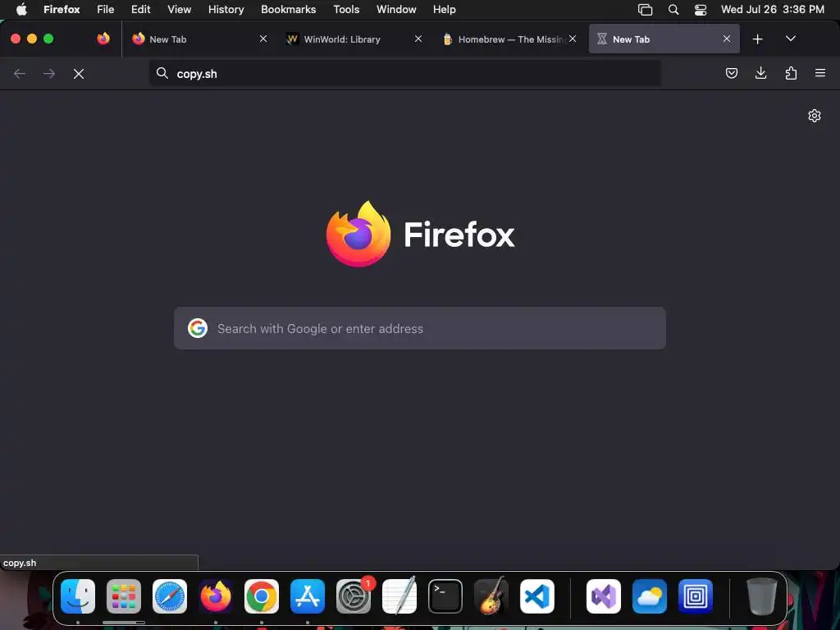Screen dimensions: 840x630
Task: Click Search with Google or enter address field
Action: point(420,328)
